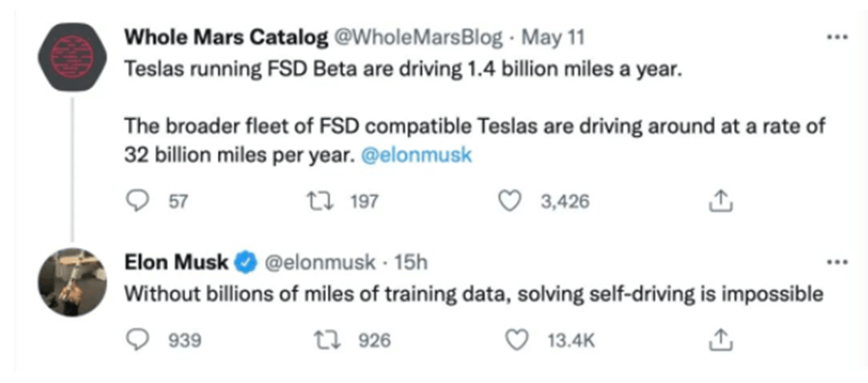The height and width of the screenshot is (383, 868).
Task: Open the 15h tweet timestamp
Action: tap(409, 263)
